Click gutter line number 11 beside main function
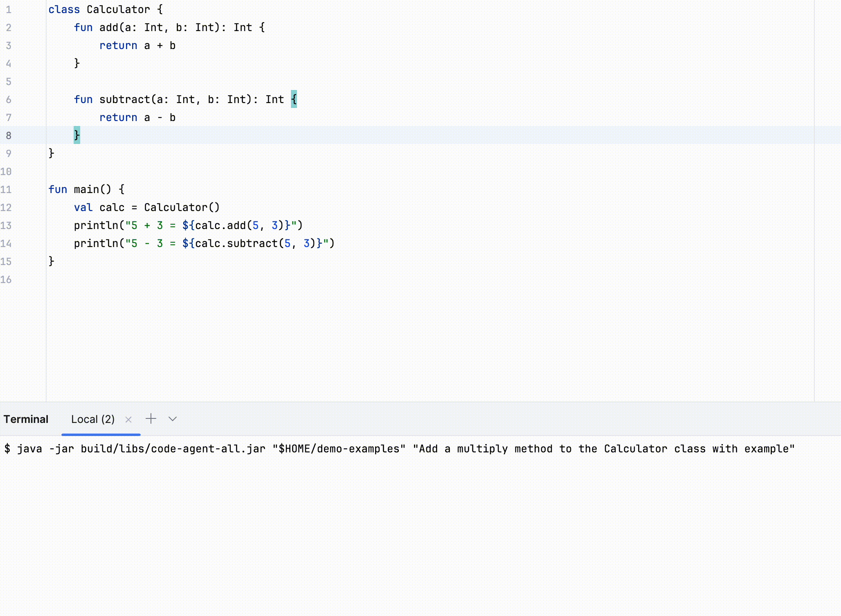The image size is (841, 616). point(6,189)
